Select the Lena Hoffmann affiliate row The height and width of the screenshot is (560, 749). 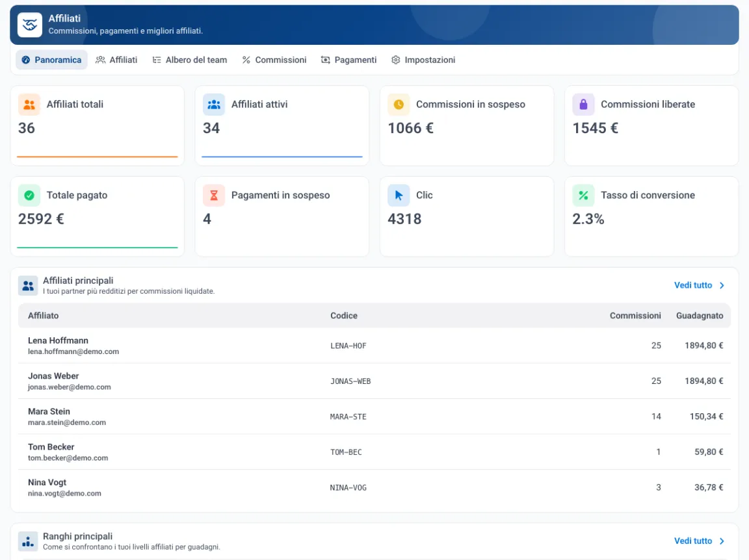(x=374, y=345)
